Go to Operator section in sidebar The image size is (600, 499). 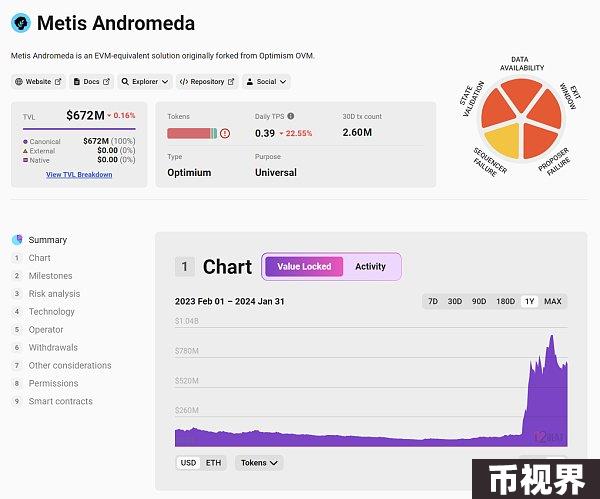point(46,330)
